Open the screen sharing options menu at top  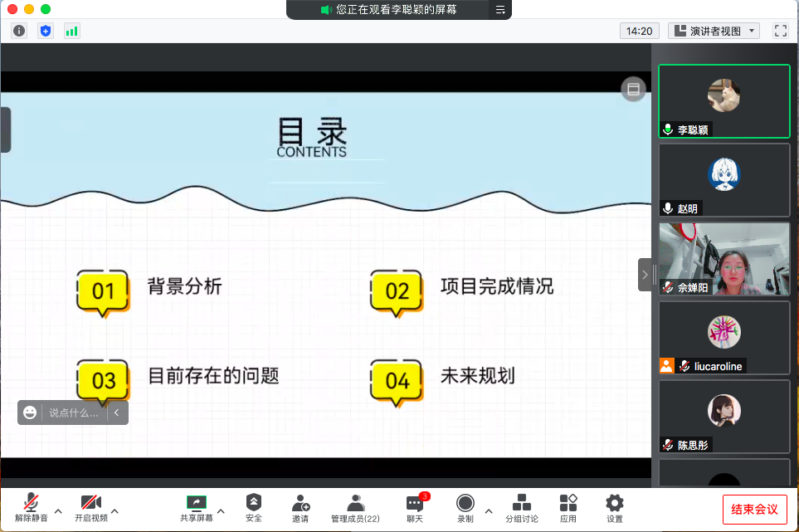pos(500,10)
